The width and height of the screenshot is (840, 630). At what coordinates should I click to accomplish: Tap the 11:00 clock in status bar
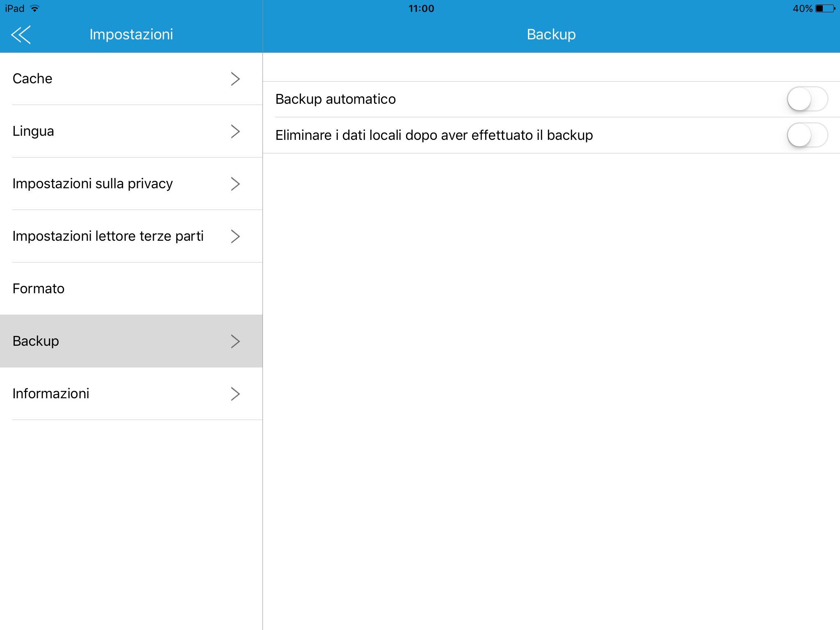coord(421,9)
